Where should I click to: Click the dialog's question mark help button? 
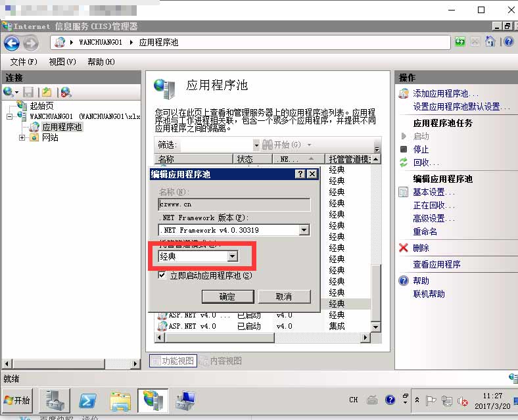tap(300, 174)
